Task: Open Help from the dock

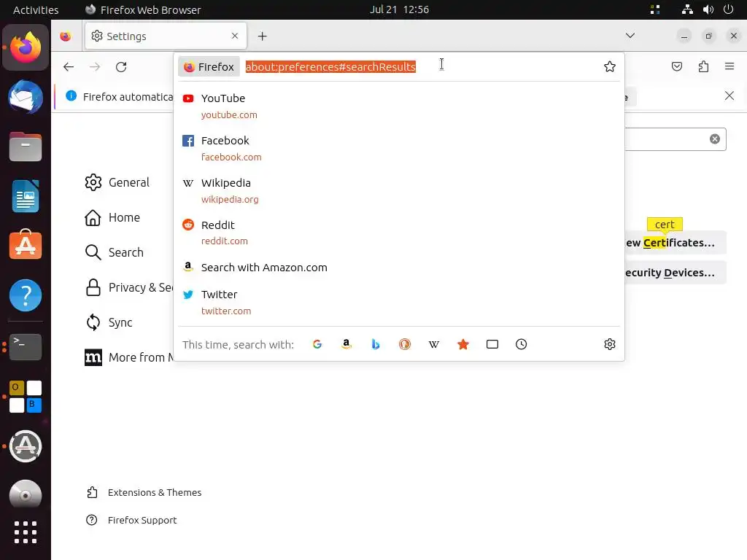Action: point(26,295)
